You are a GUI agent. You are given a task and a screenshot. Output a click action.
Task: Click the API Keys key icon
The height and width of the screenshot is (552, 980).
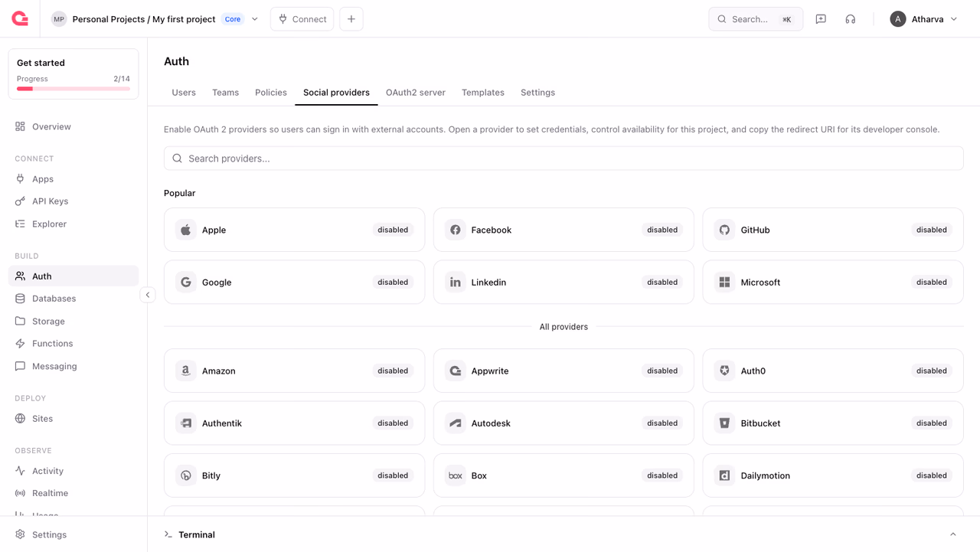click(20, 201)
